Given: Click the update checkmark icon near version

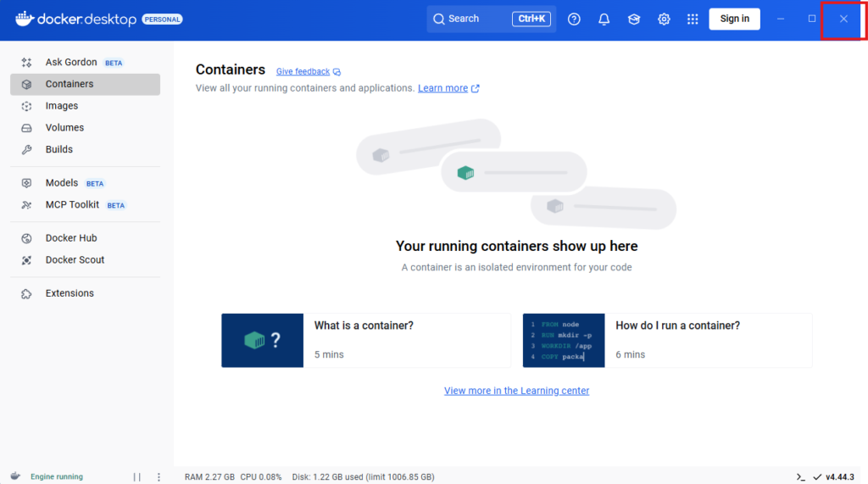Looking at the screenshot, I should [817, 477].
